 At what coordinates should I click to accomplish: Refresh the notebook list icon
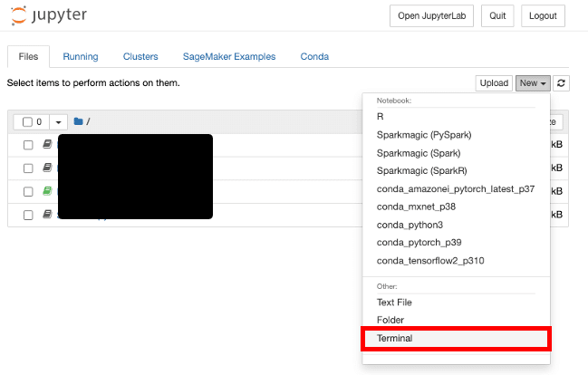pyautogui.click(x=561, y=83)
